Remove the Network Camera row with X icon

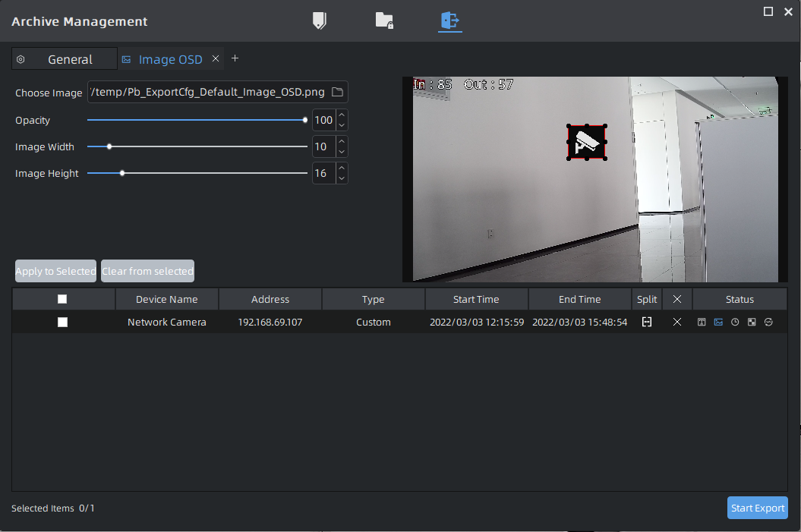[677, 322]
